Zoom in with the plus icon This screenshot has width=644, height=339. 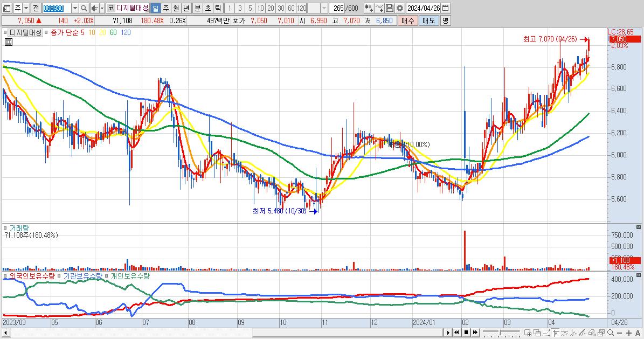(x=628, y=333)
